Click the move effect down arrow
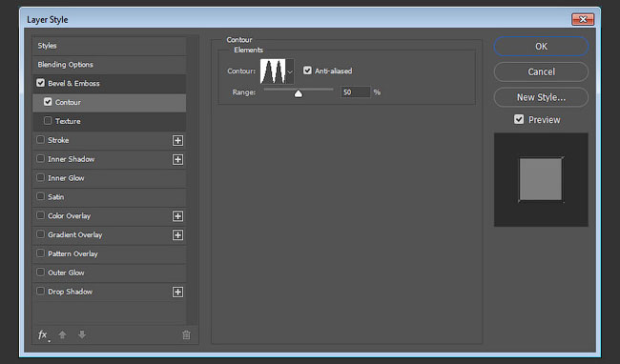 pyautogui.click(x=82, y=334)
